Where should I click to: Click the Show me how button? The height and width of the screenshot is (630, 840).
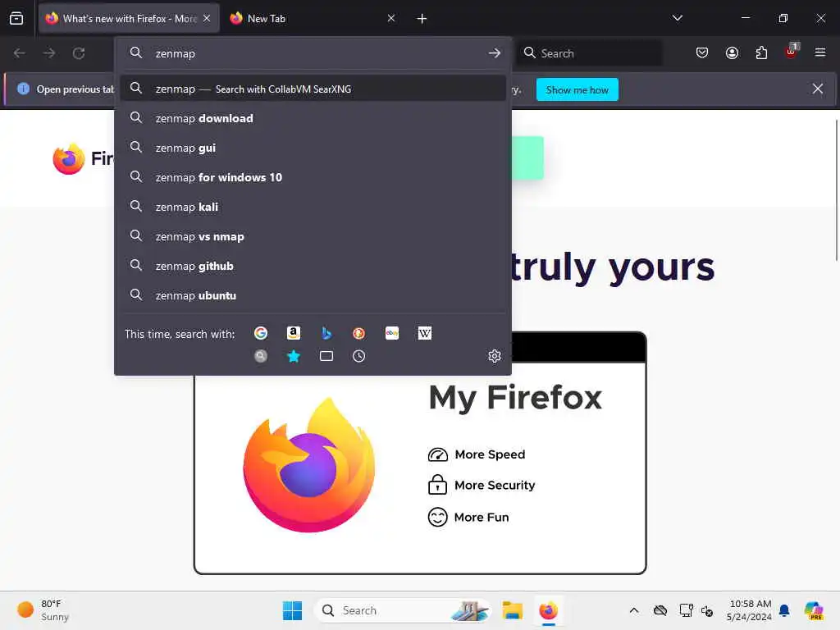pyautogui.click(x=577, y=90)
